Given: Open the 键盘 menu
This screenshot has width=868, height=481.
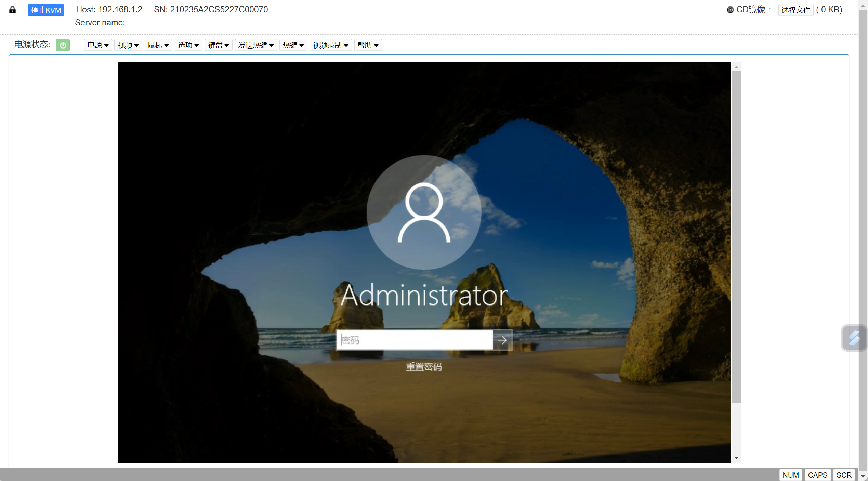Looking at the screenshot, I should [x=218, y=45].
